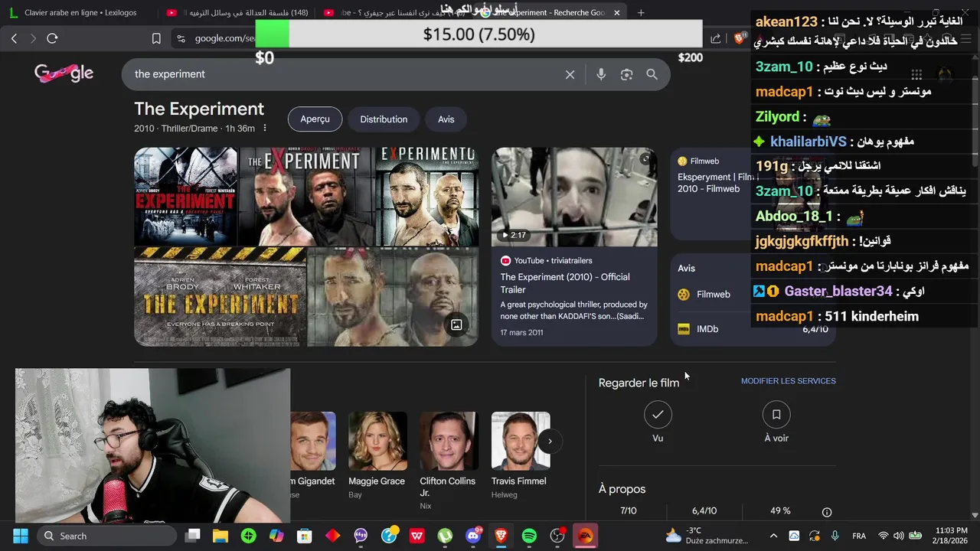Open a new browser tab
This screenshot has width=980, height=551.
coord(641,12)
